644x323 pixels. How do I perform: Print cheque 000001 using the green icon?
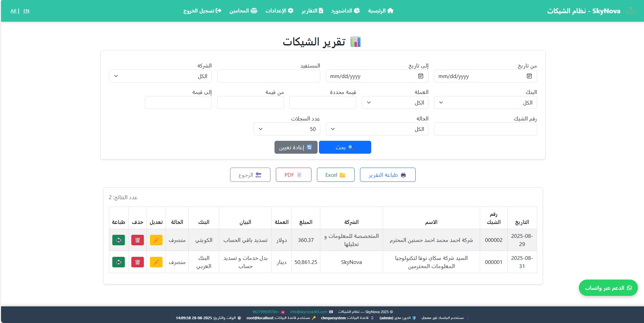(x=118, y=262)
